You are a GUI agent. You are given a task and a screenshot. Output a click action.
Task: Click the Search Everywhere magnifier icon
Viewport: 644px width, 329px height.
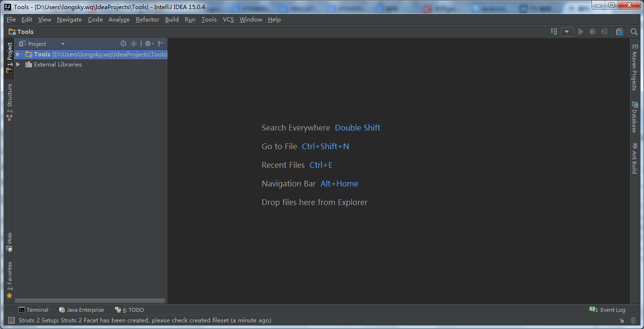pos(634,32)
